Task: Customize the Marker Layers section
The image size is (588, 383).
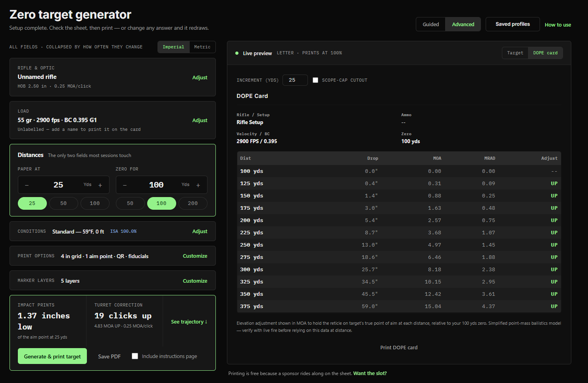Action: (195, 281)
